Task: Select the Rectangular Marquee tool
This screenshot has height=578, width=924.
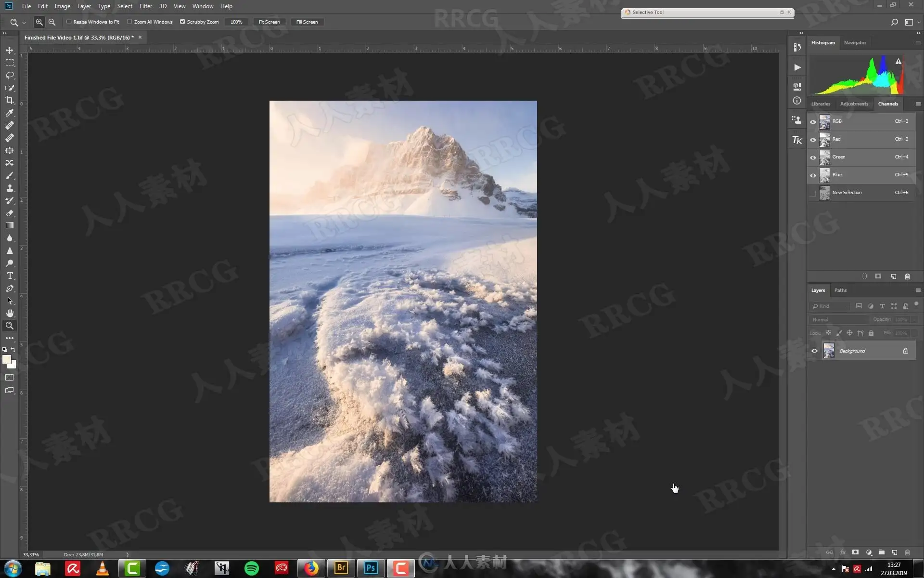Action: 10,63
